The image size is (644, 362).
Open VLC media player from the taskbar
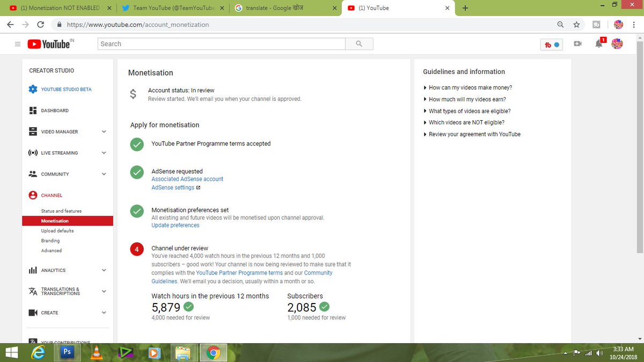(x=97, y=352)
